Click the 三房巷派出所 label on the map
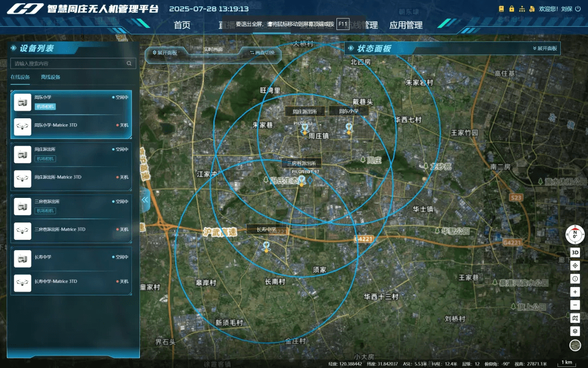 pos(302,164)
